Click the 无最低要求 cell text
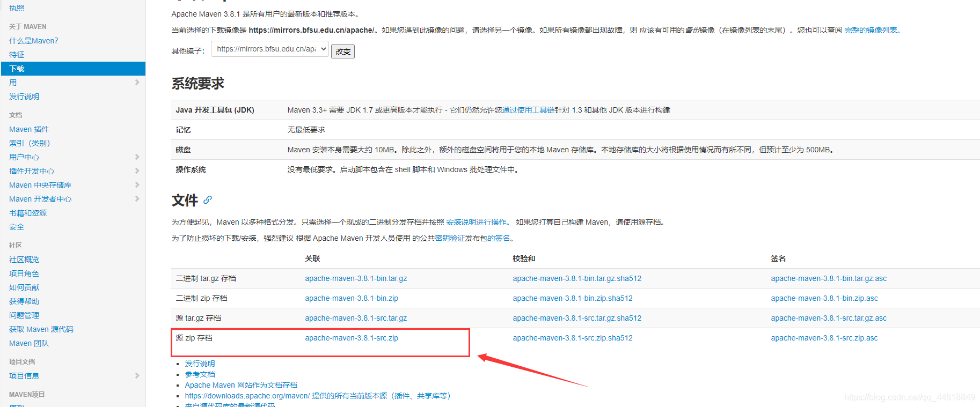980x407 pixels. [x=306, y=130]
